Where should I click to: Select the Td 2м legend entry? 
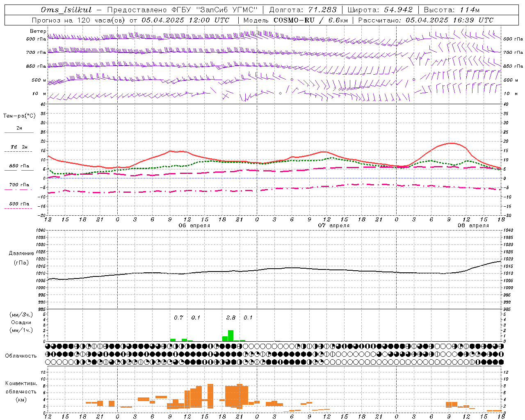point(19,146)
